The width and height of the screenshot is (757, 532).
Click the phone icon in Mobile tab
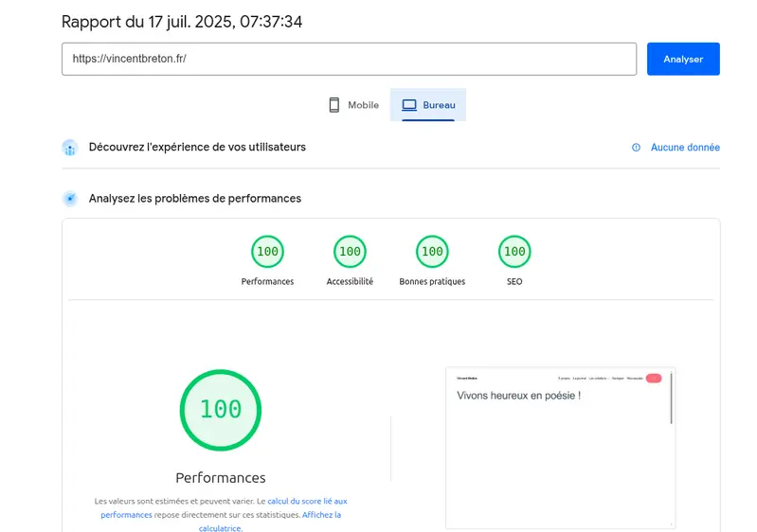(x=334, y=105)
